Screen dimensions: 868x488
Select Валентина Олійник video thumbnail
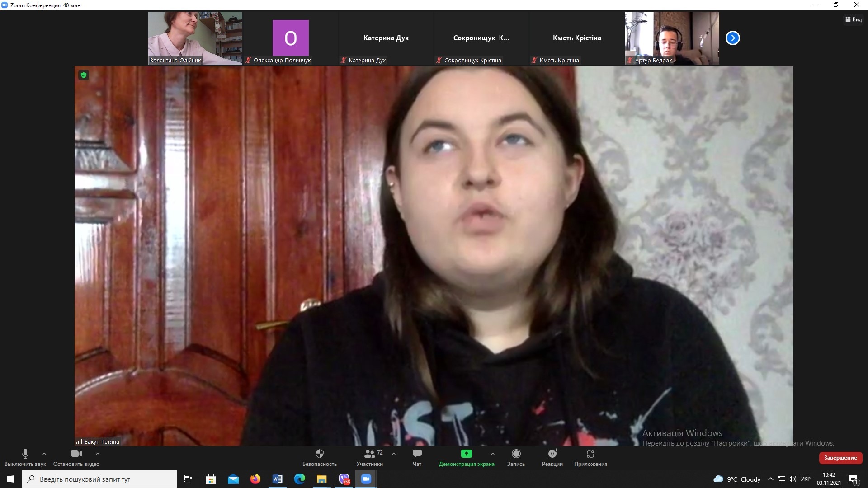(x=195, y=38)
